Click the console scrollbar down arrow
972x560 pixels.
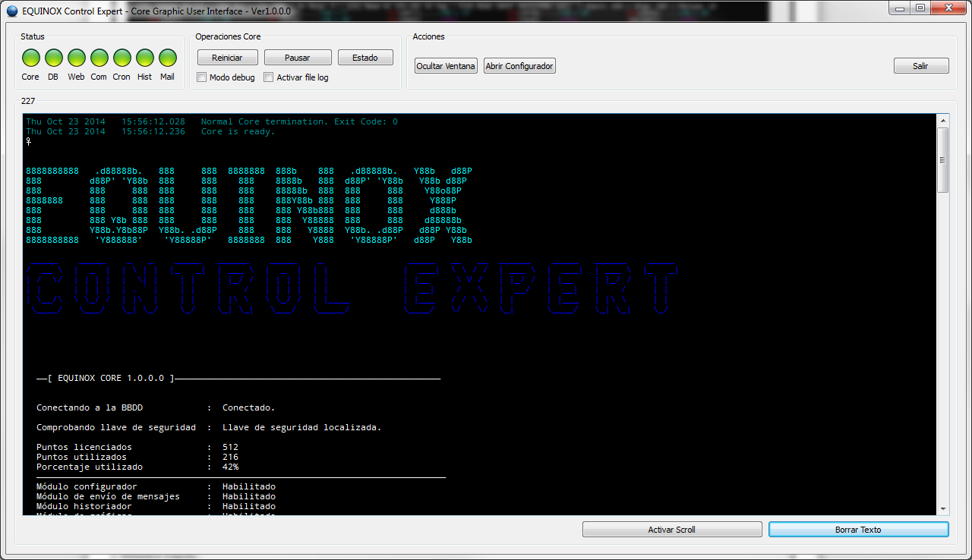pos(943,509)
